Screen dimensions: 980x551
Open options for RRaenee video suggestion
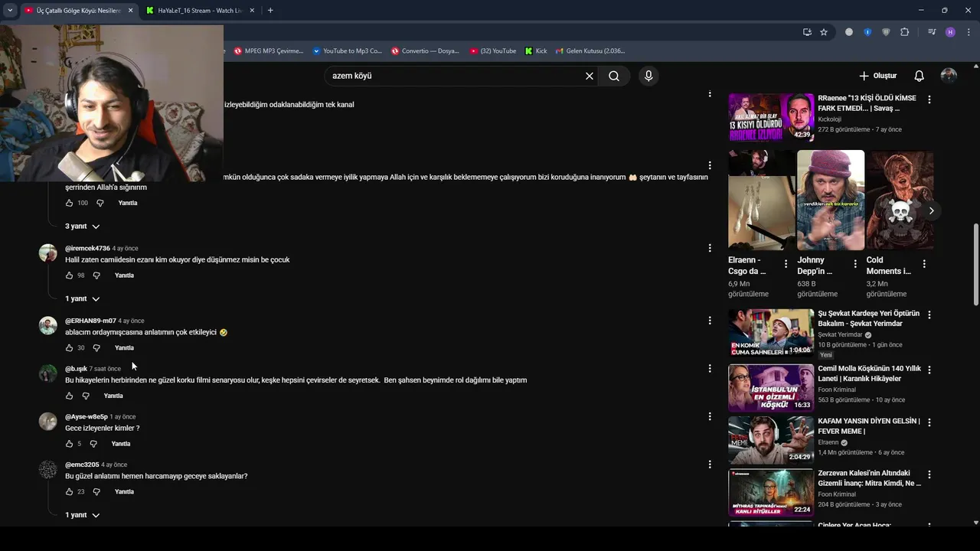point(929,99)
